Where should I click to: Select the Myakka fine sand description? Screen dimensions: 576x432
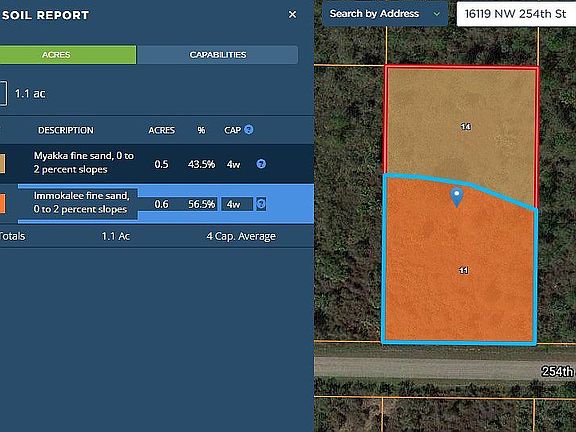point(84,162)
